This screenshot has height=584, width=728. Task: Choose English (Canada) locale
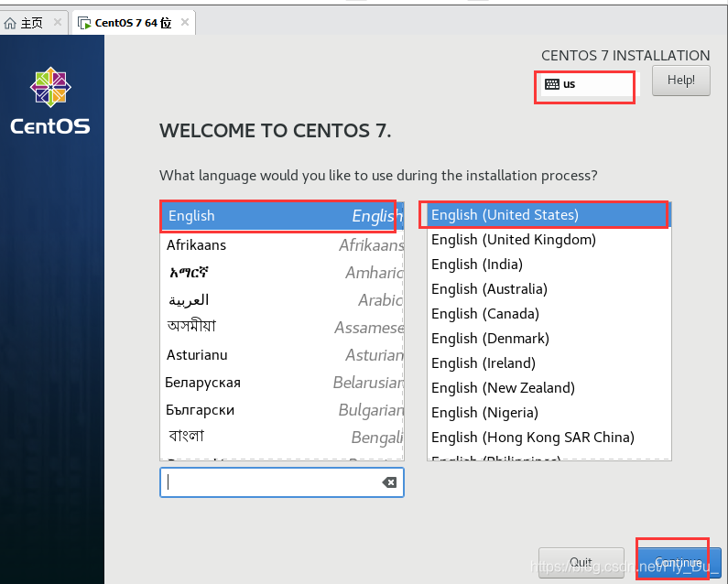tap(549, 314)
